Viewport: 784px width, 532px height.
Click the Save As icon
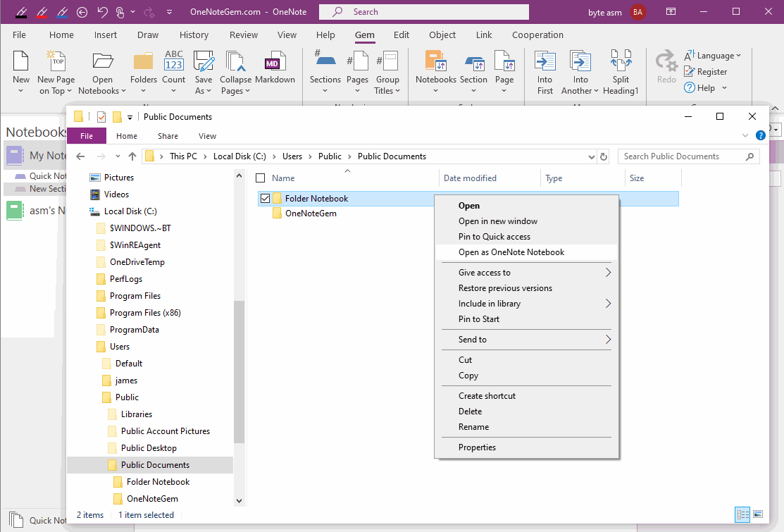pos(204,61)
